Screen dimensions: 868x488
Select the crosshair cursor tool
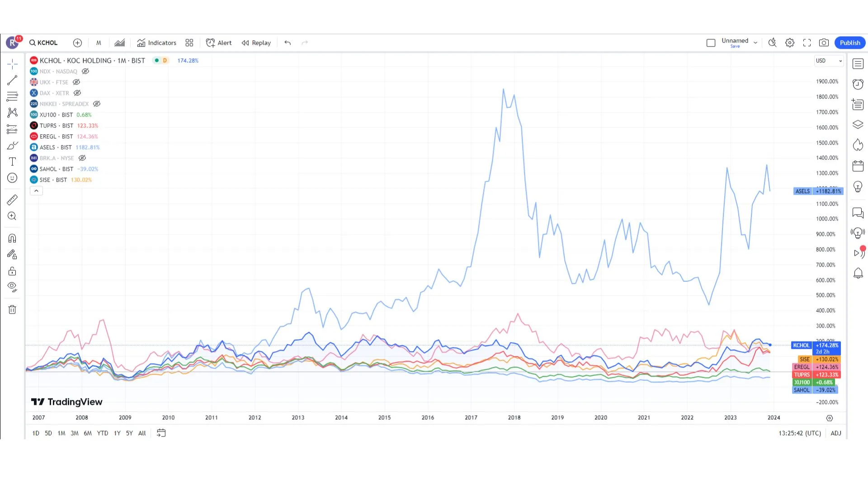12,64
